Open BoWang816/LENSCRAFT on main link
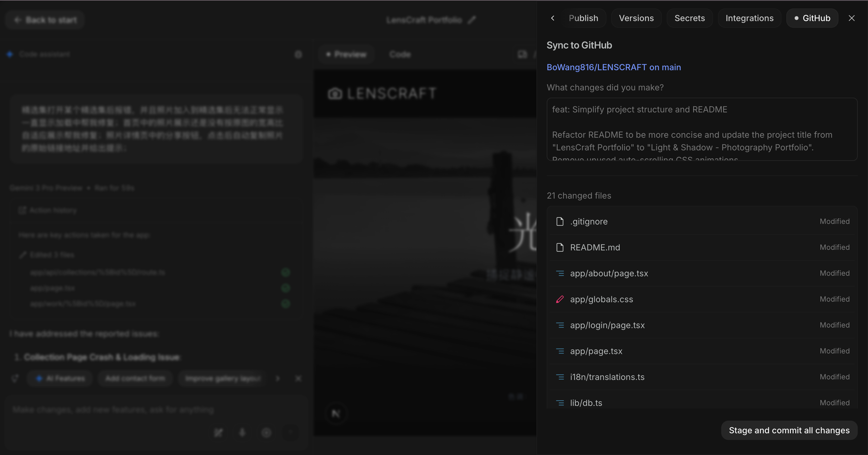Image resolution: width=868 pixels, height=455 pixels. point(613,67)
